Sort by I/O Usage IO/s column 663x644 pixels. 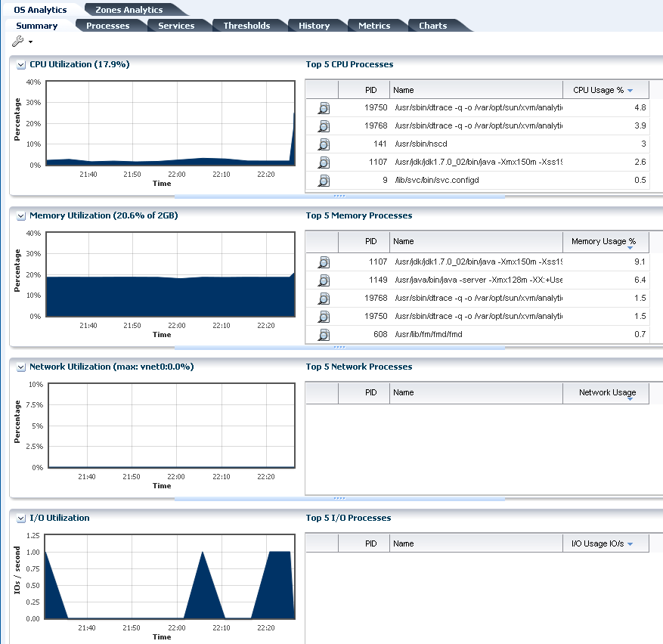(606, 543)
